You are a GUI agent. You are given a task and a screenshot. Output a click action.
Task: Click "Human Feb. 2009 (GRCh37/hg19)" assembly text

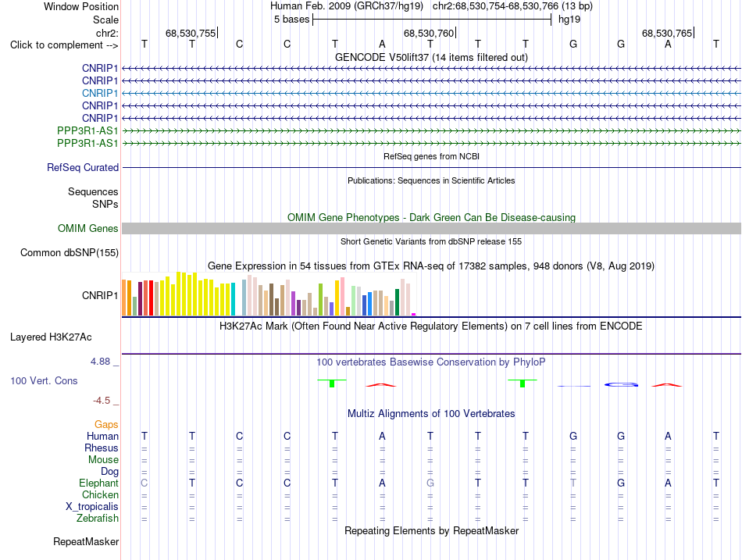click(346, 6)
